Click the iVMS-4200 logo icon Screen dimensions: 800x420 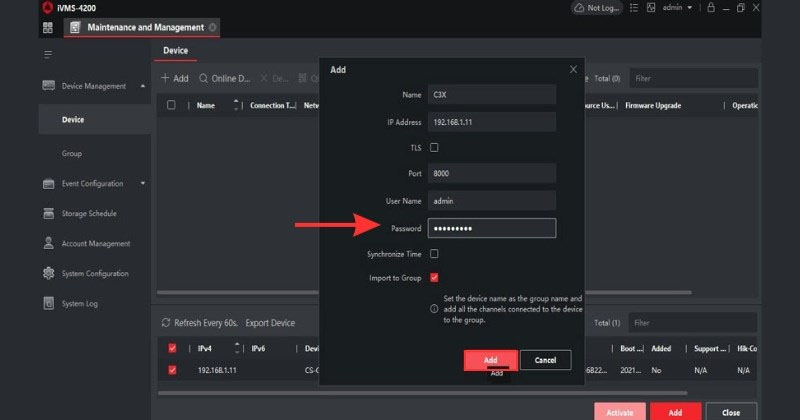(47, 8)
